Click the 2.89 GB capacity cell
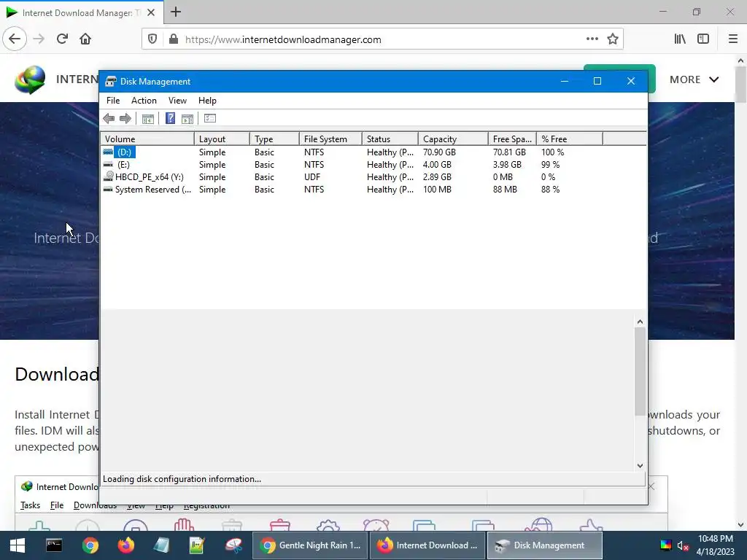 [437, 176]
